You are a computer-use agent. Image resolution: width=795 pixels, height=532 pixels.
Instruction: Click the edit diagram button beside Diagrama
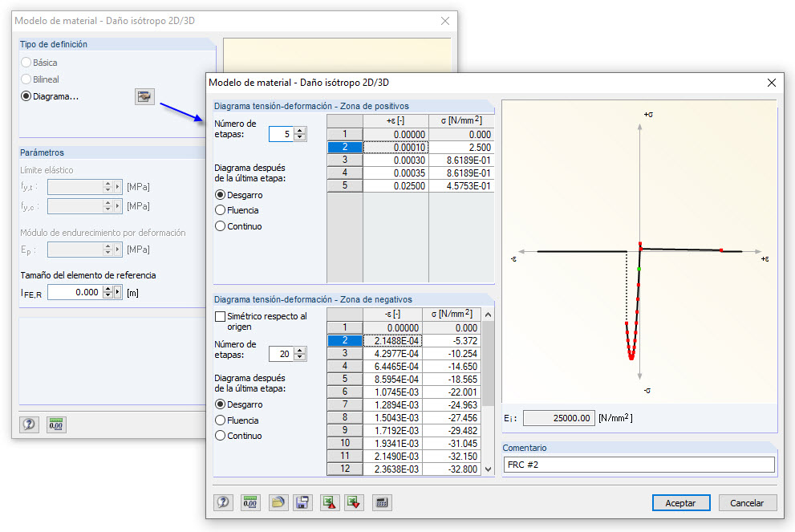[x=144, y=96]
